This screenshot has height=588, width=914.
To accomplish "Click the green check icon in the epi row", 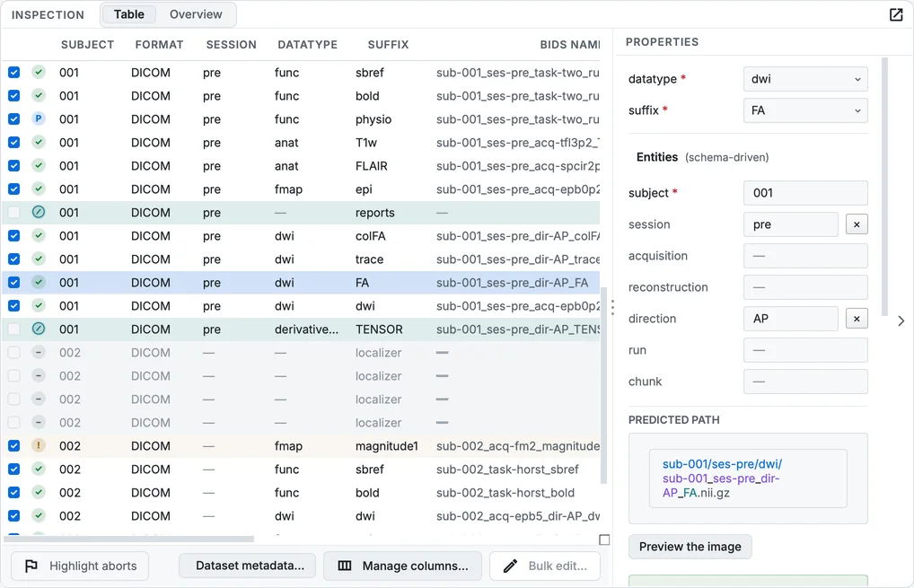I will point(39,189).
